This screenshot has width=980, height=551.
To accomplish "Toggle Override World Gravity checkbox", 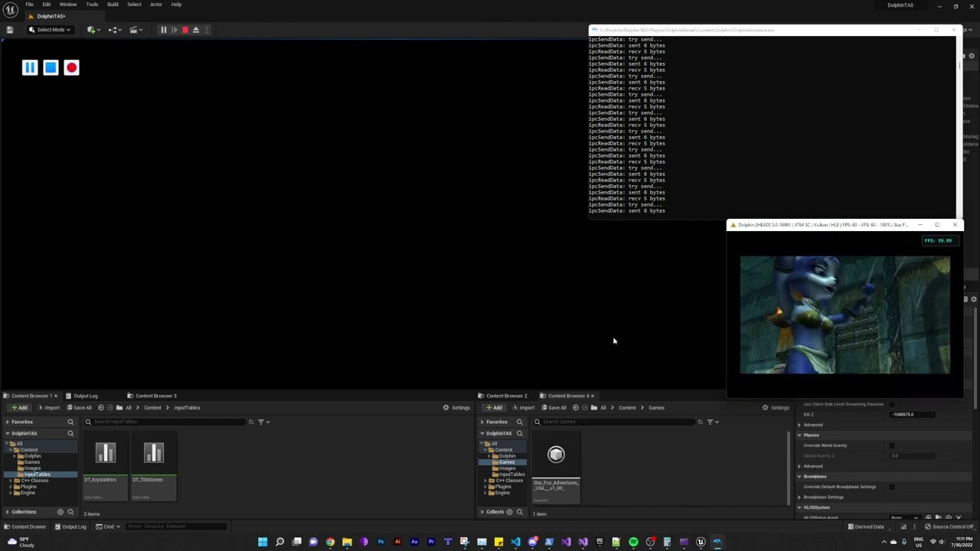I will coord(891,445).
